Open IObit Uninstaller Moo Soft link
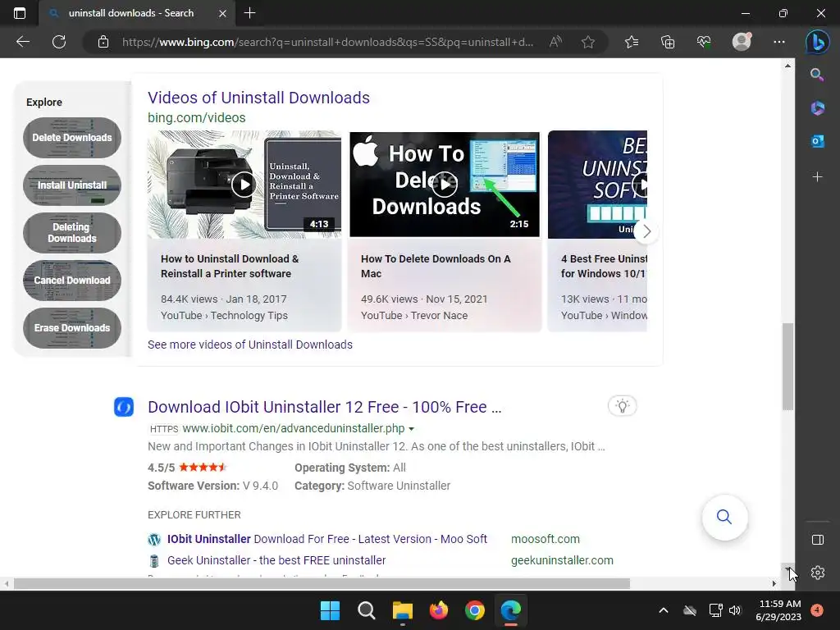This screenshot has width=840, height=630. pos(327,539)
